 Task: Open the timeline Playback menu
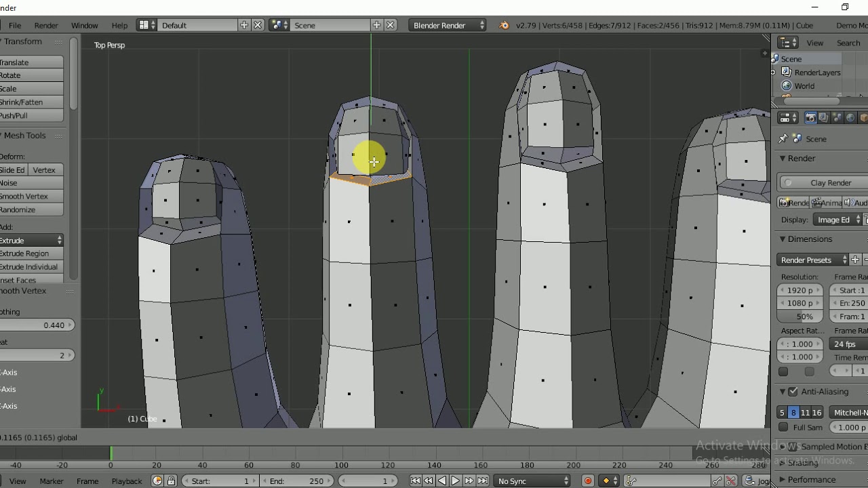coord(127,481)
